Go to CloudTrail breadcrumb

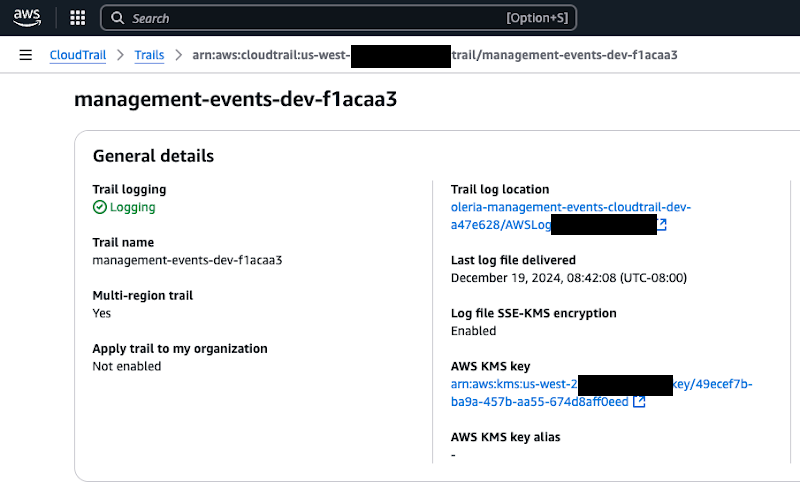click(x=78, y=55)
